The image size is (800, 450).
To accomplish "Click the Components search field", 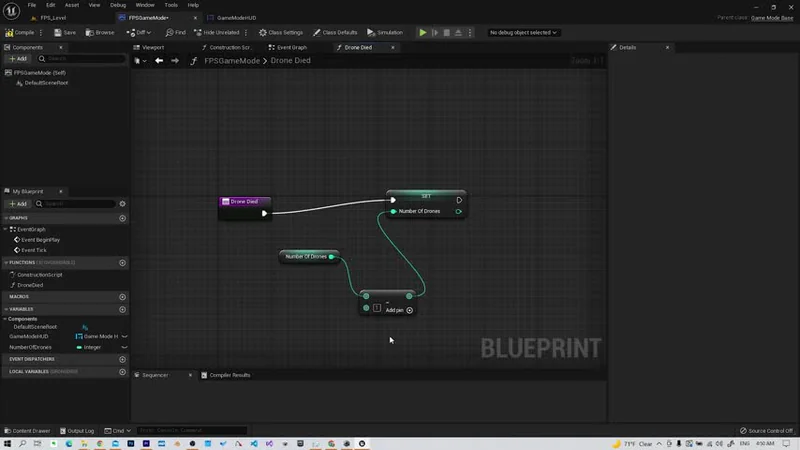I will point(82,59).
